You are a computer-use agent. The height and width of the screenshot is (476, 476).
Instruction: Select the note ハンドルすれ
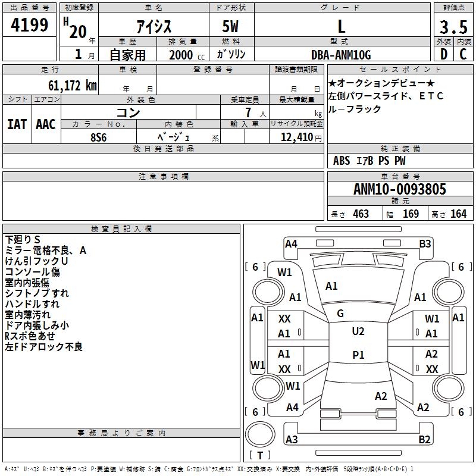32,304
